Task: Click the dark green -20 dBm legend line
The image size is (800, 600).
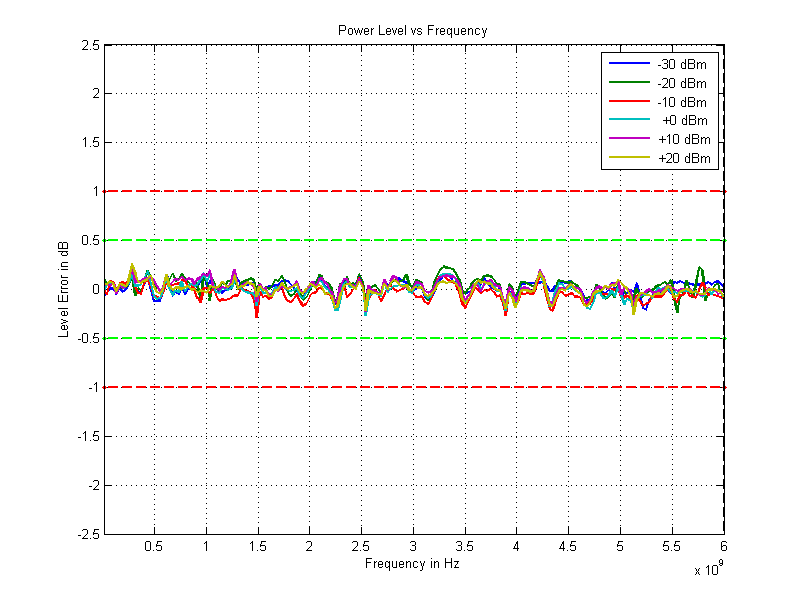Action: pos(627,83)
